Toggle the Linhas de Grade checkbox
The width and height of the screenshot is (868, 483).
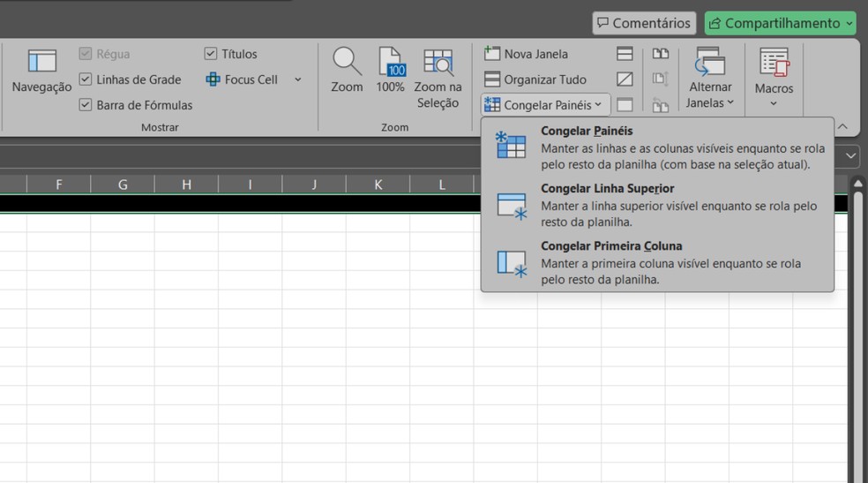point(86,79)
